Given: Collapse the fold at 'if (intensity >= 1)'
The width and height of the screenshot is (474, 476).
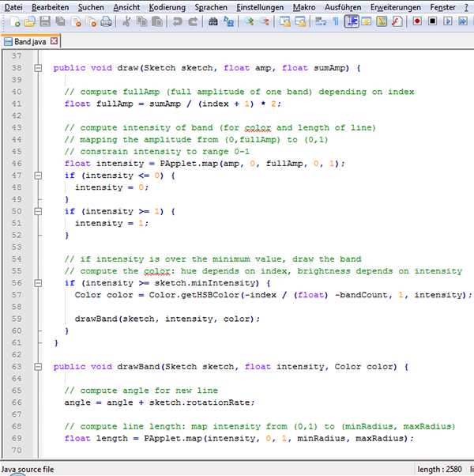Looking at the screenshot, I should coord(38,211).
